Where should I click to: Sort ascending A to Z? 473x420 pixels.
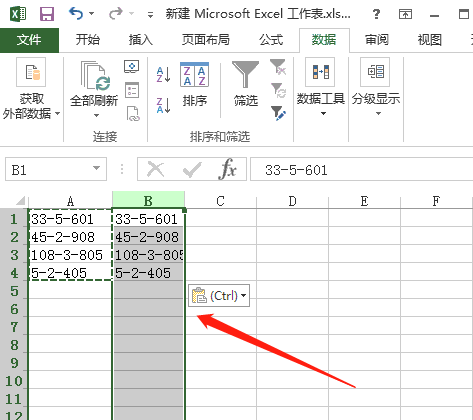click(x=163, y=74)
